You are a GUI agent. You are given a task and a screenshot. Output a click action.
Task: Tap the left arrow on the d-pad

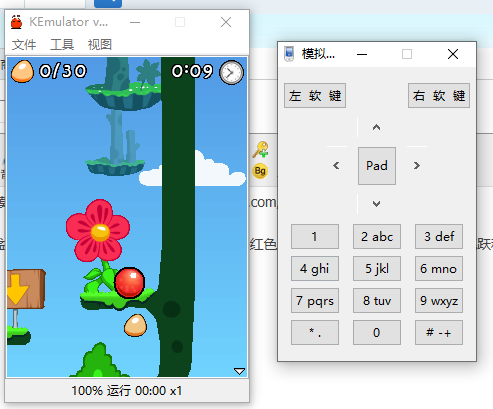click(x=336, y=165)
